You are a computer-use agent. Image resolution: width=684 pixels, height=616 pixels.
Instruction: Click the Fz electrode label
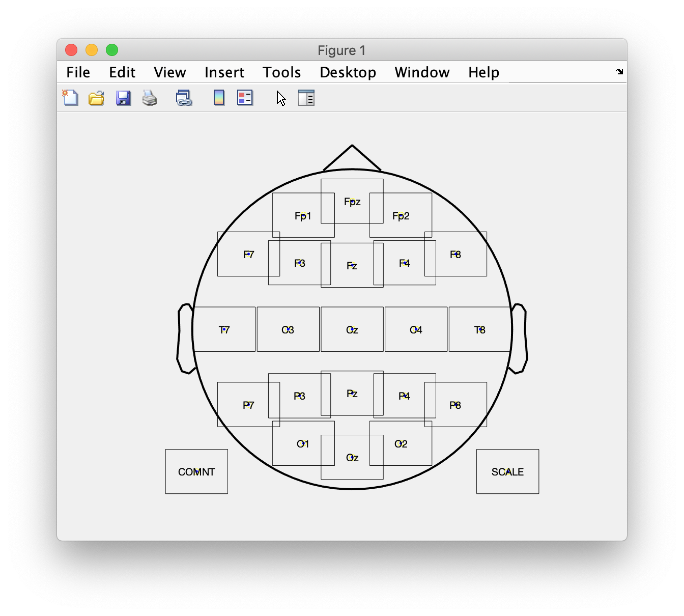pos(352,266)
